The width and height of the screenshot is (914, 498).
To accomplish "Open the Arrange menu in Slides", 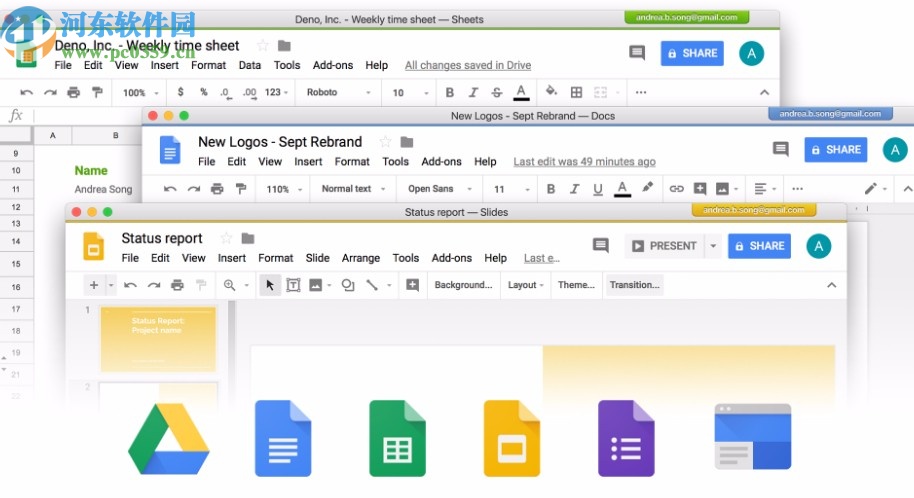I will (361, 258).
